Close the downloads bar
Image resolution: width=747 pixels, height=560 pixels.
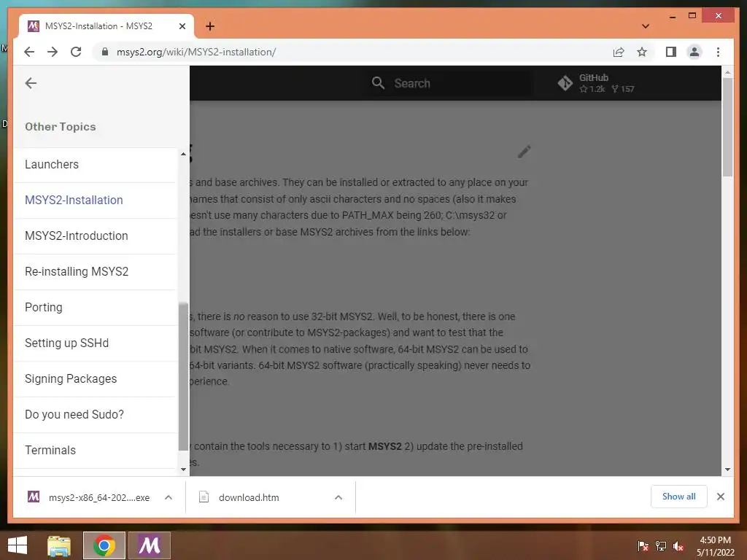click(720, 497)
